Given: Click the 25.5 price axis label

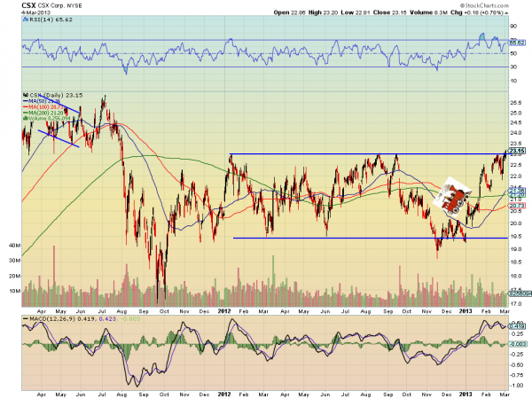Looking at the screenshot, I should [516, 103].
